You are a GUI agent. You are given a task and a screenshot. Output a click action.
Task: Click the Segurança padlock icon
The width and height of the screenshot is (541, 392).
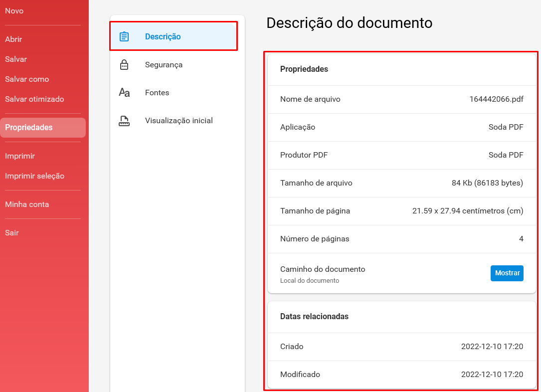[x=124, y=65]
